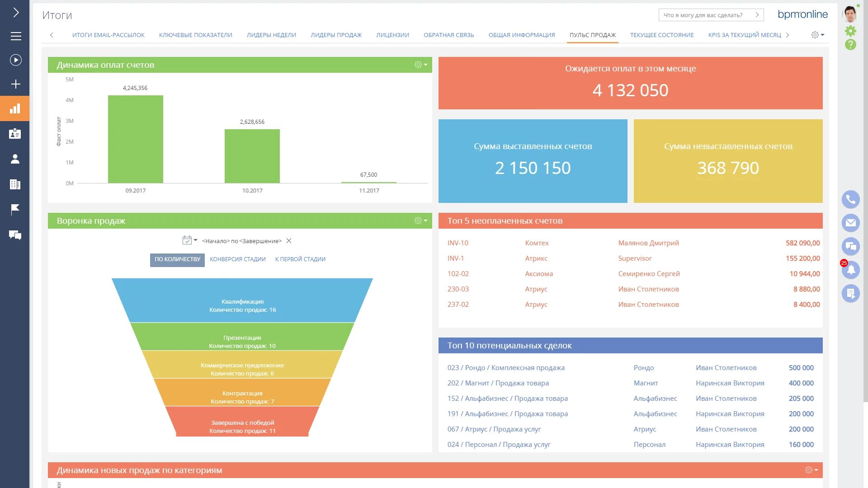This screenshot has width=868, height=488.
Task: Click the flag icon in left sidebar
Action: 15,209
